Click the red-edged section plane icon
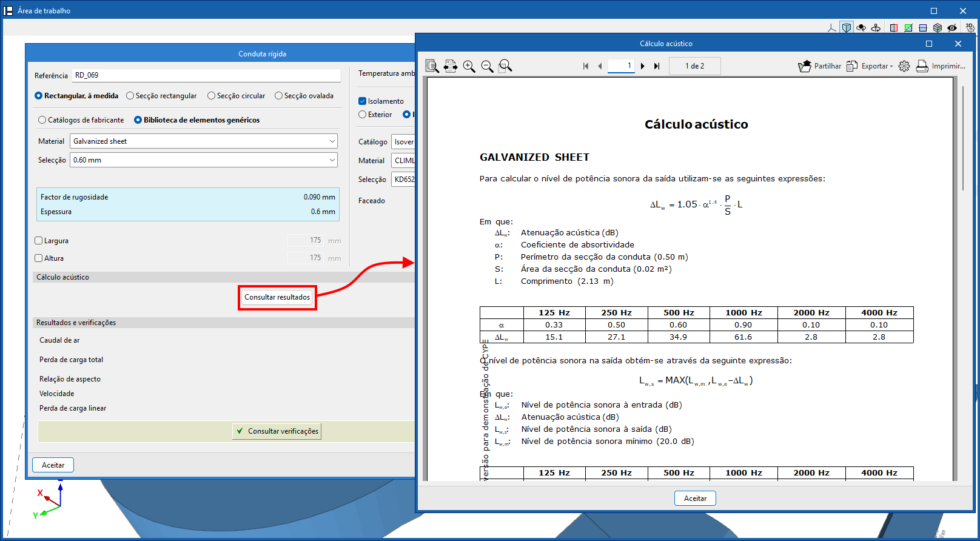This screenshot has width=980, height=541. tap(894, 28)
